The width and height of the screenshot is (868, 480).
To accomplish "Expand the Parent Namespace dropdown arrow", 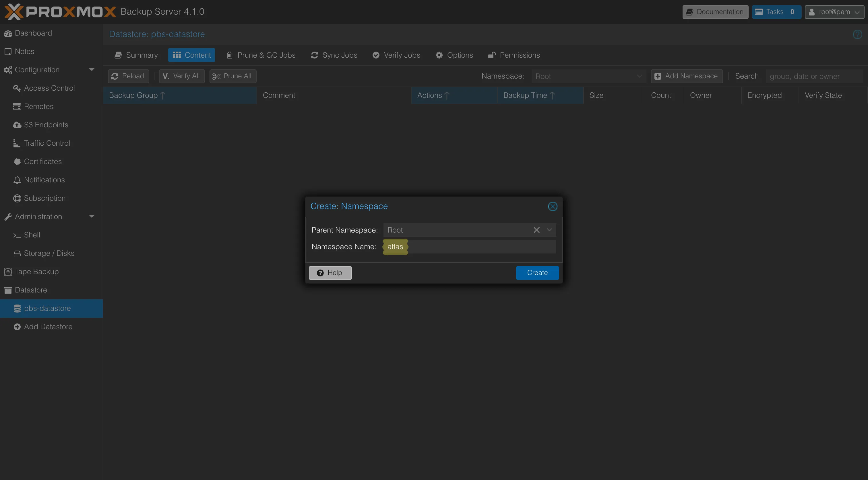I will pyautogui.click(x=549, y=230).
